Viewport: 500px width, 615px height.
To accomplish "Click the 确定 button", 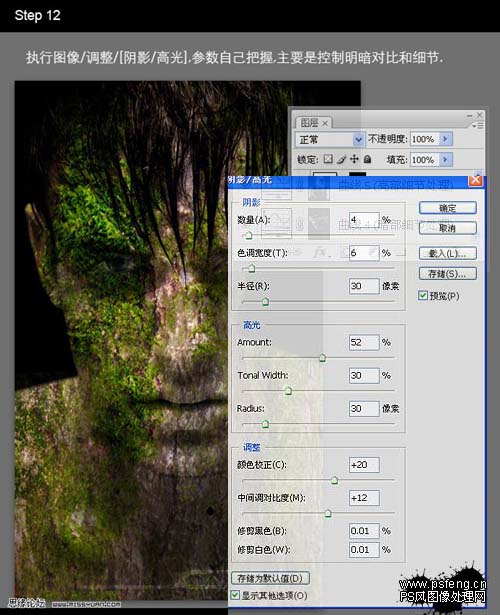I will [448, 208].
